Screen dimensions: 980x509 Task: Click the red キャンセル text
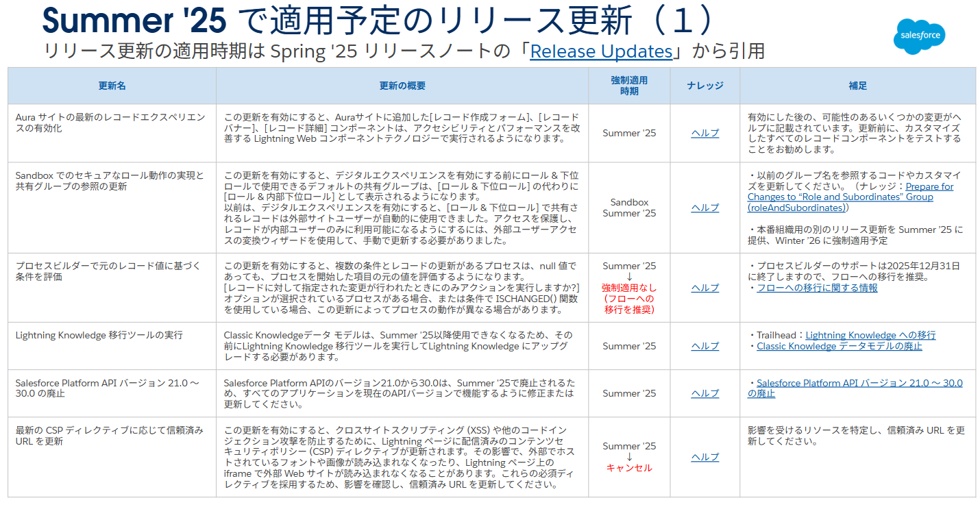pyautogui.click(x=629, y=468)
